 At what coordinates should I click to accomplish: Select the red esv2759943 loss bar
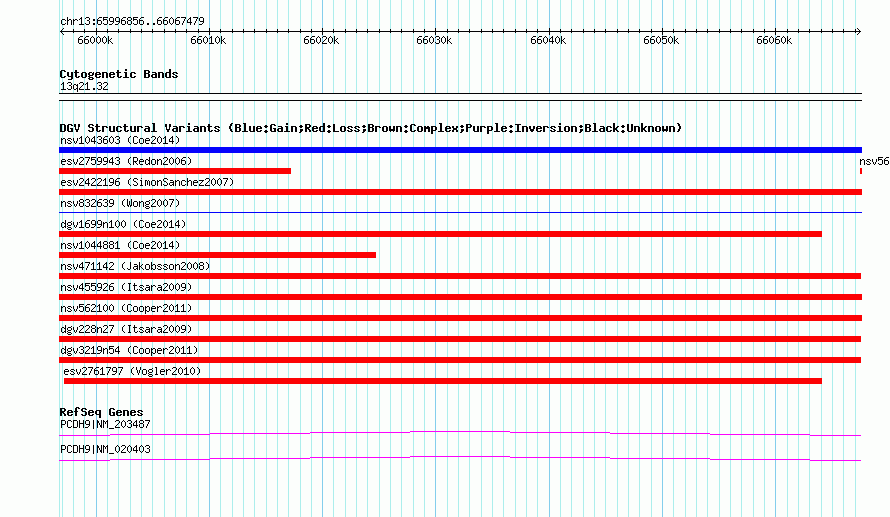point(175,171)
